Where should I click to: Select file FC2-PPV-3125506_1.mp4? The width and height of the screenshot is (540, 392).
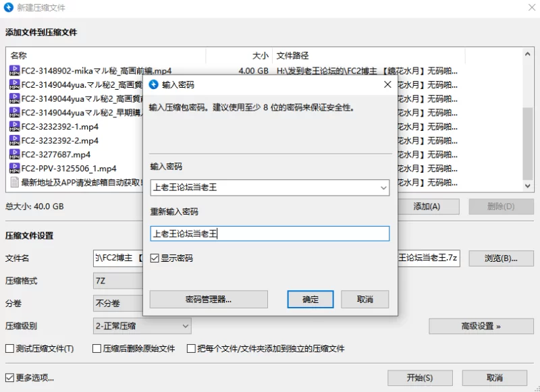coord(69,169)
